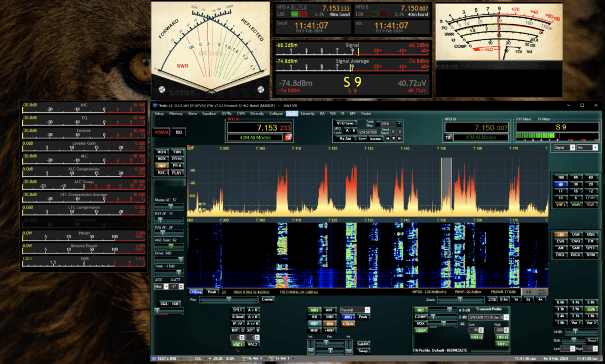605x364 pixels.
Task: Click the red TX indicator under VFO A
Action: pos(288,138)
